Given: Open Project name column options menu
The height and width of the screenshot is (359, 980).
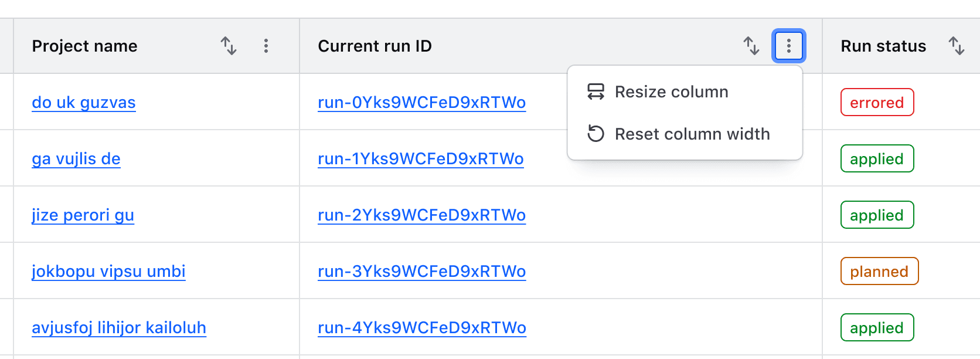Looking at the screenshot, I should [266, 46].
